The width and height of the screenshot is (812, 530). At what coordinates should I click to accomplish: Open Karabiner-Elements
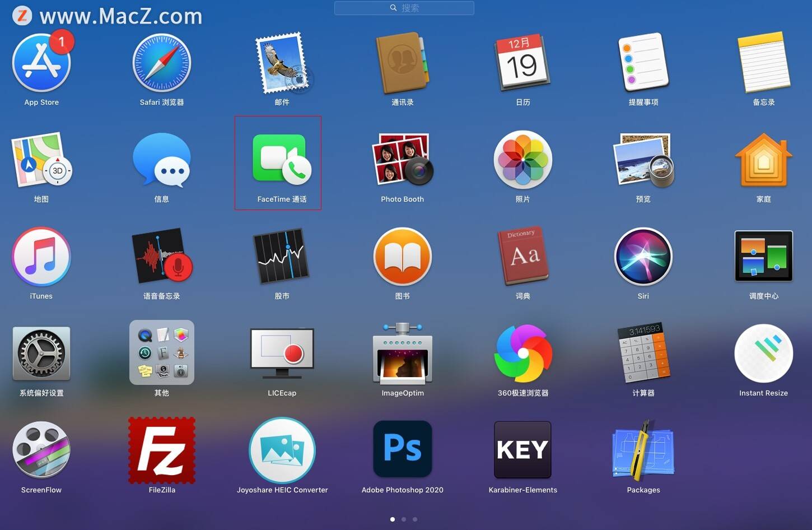pyautogui.click(x=523, y=451)
